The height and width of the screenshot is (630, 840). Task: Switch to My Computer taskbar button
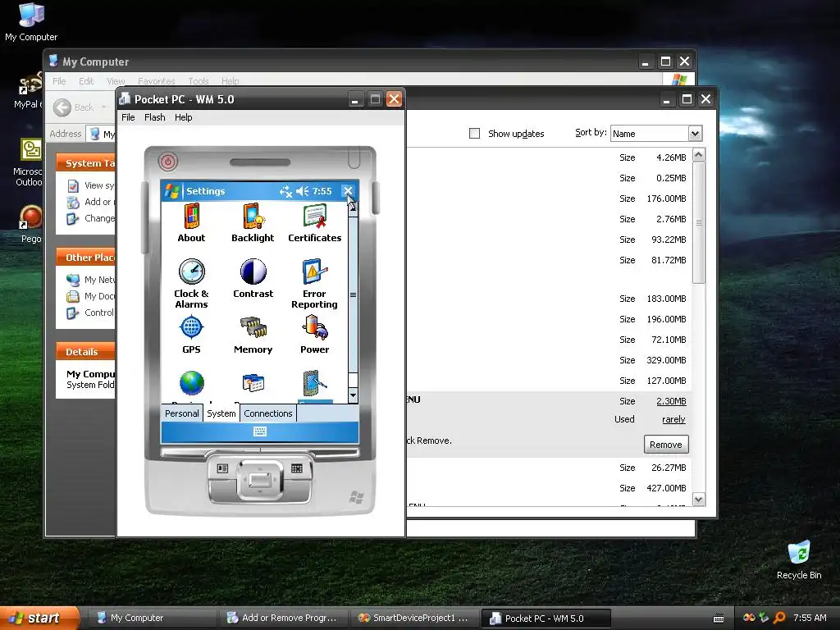(x=152, y=619)
